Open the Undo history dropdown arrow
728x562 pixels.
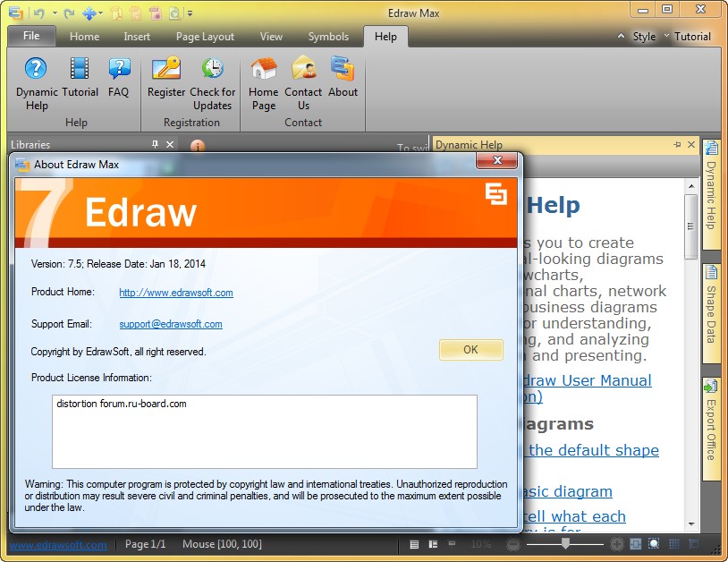click(x=55, y=13)
